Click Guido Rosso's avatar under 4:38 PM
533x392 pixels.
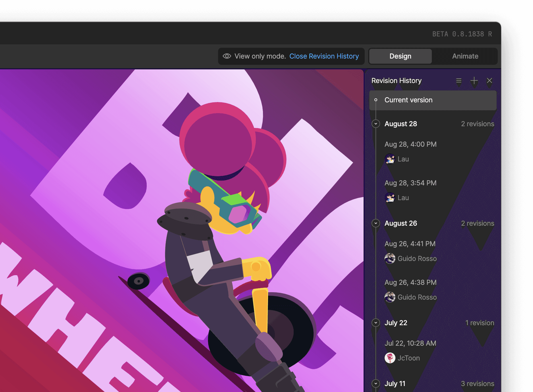pos(390,297)
